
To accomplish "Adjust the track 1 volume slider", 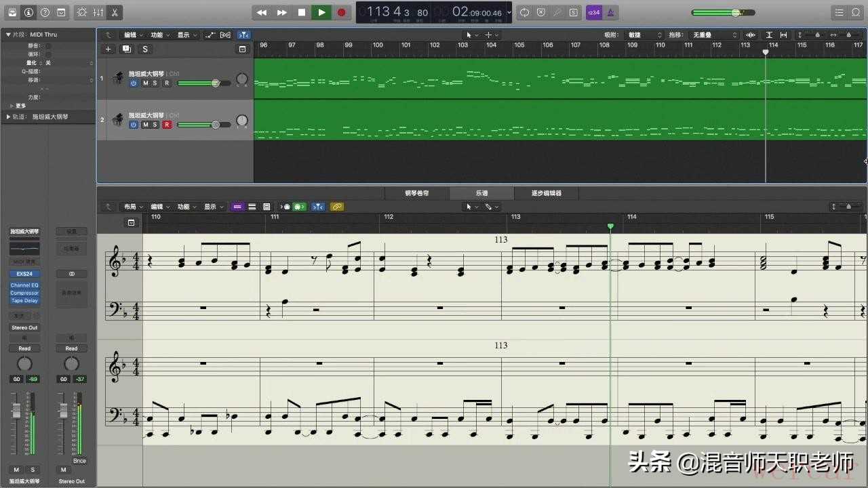I will [x=215, y=83].
